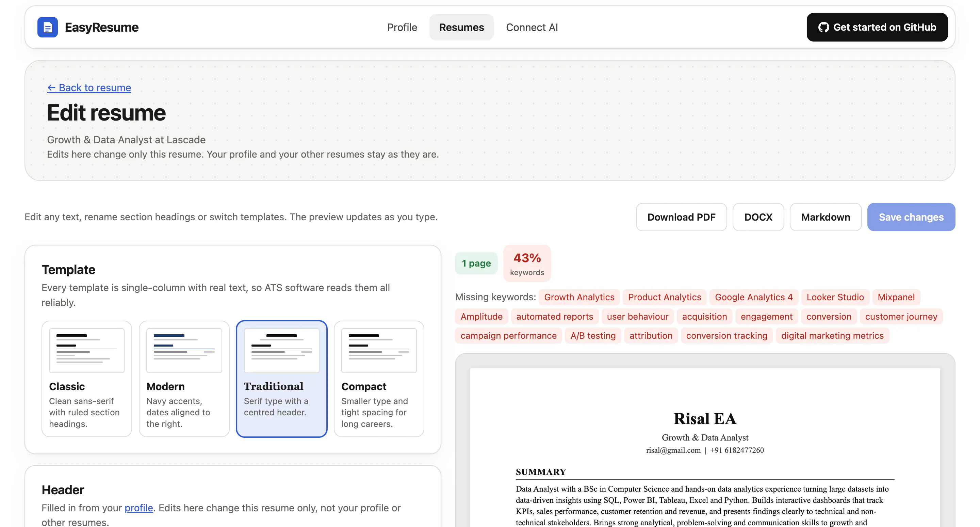Click the digital marketing metrics keyword chip
This screenshot has height=527, width=980.
click(832, 335)
